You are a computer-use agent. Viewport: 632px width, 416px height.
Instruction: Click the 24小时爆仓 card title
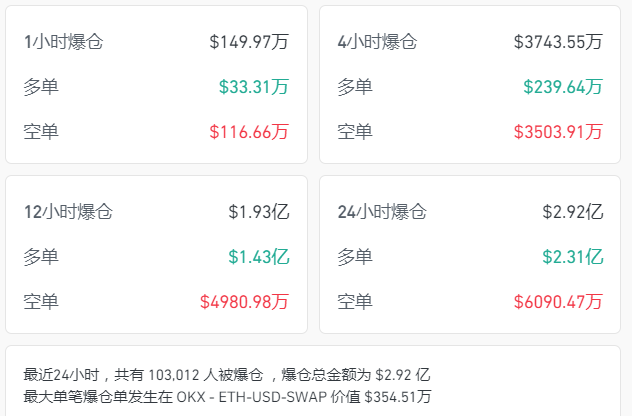click(x=382, y=212)
